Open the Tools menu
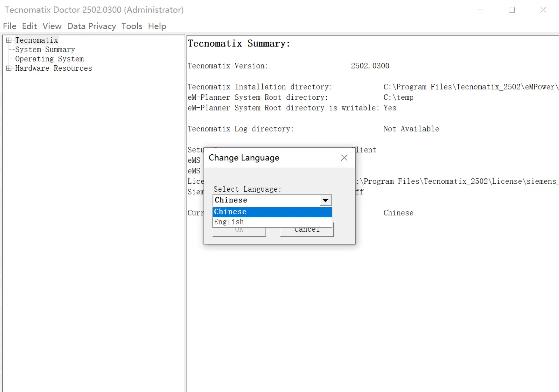 [x=132, y=26]
